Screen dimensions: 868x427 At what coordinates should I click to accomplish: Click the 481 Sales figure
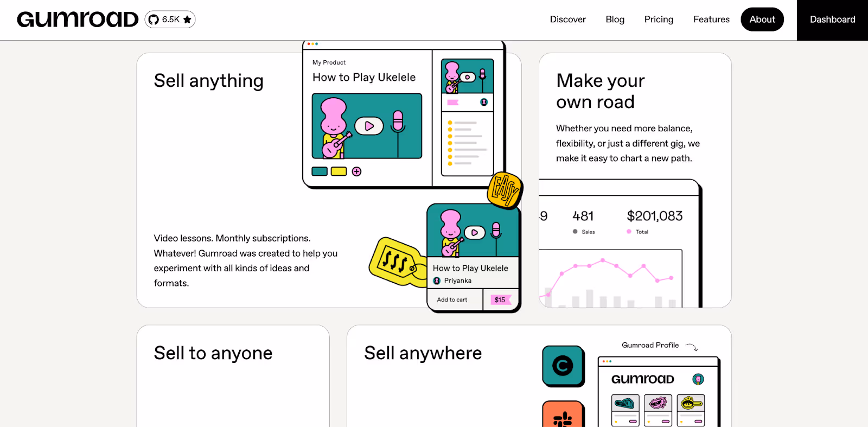(583, 216)
